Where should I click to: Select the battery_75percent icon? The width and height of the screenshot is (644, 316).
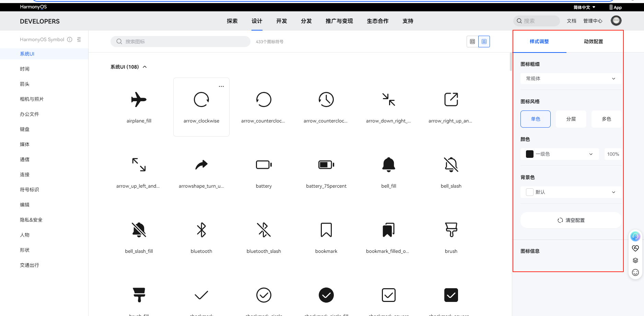coord(326,165)
